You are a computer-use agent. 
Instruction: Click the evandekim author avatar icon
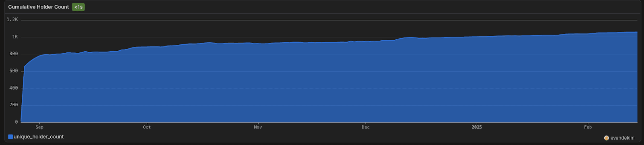pos(607,138)
